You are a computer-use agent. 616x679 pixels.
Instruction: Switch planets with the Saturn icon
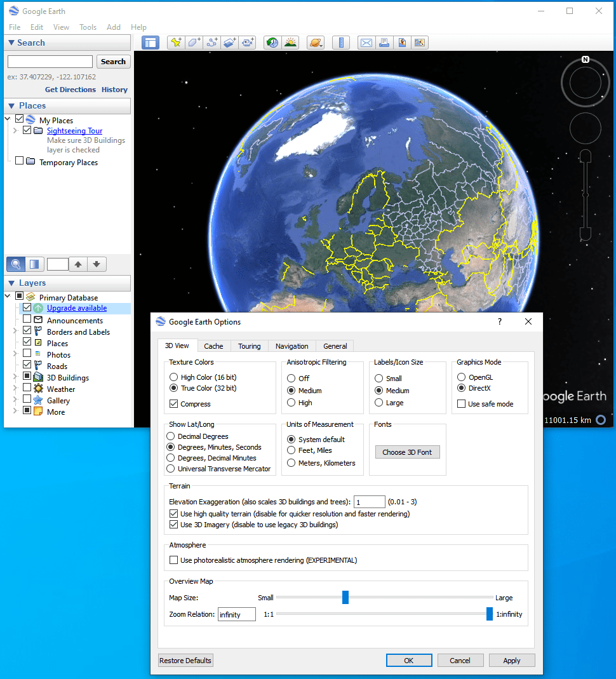316,43
